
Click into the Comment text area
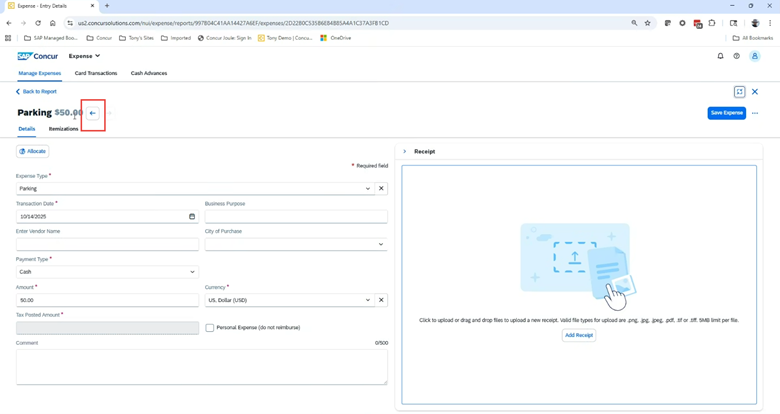201,367
